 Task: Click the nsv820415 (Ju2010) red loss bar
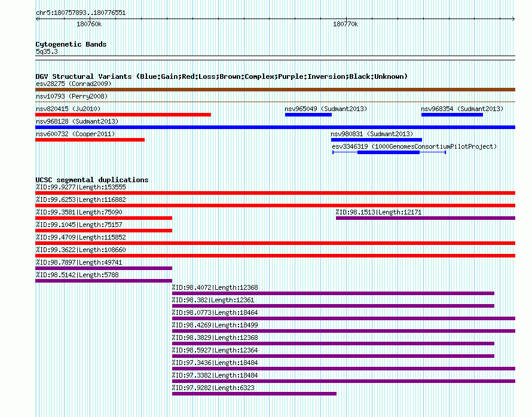pyautogui.click(x=123, y=115)
